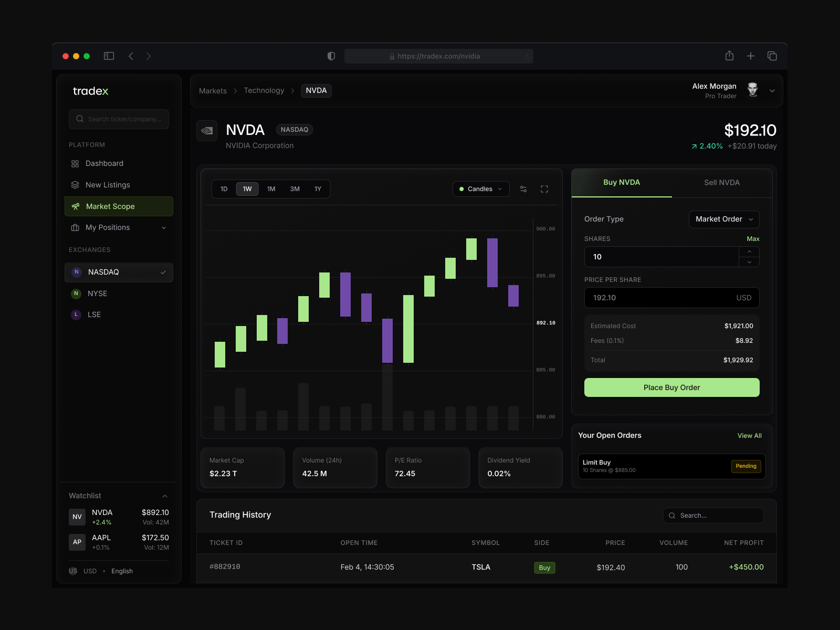Expand chart to fullscreen mode
This screenshot has height=630, width=840.
(544, 189)
